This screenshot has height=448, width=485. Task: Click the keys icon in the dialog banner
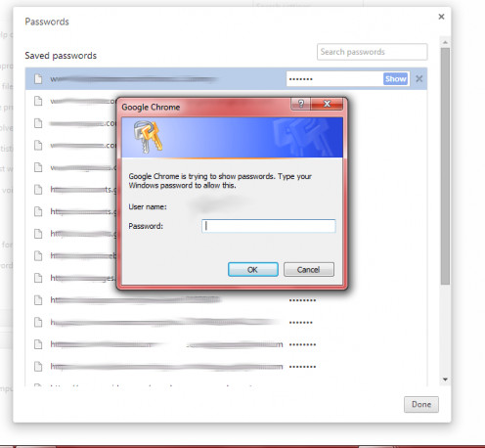[x=148, y=137]
